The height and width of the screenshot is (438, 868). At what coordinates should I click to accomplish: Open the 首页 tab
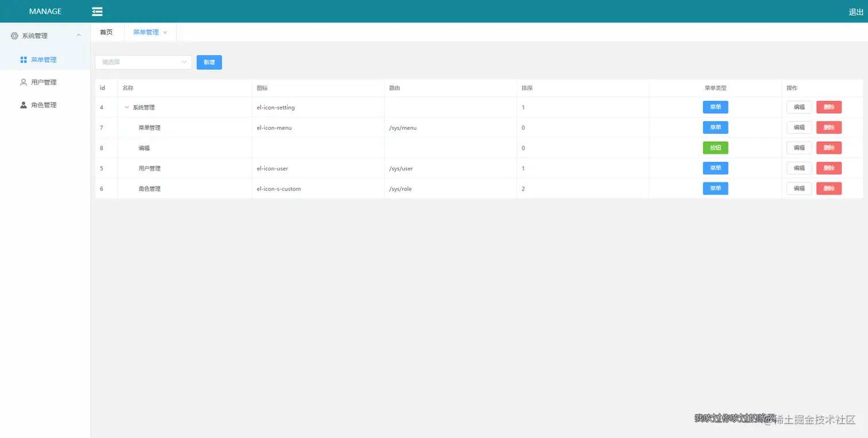106,32
